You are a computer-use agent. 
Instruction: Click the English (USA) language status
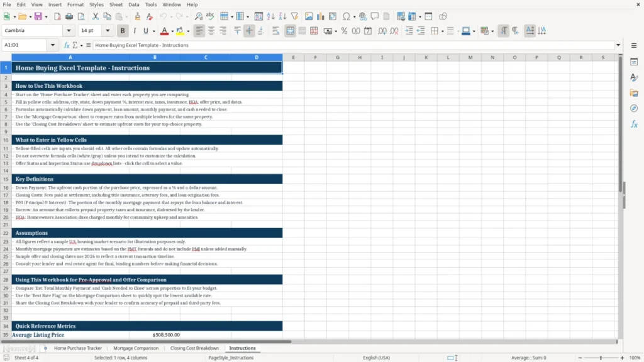pos(376,358)
